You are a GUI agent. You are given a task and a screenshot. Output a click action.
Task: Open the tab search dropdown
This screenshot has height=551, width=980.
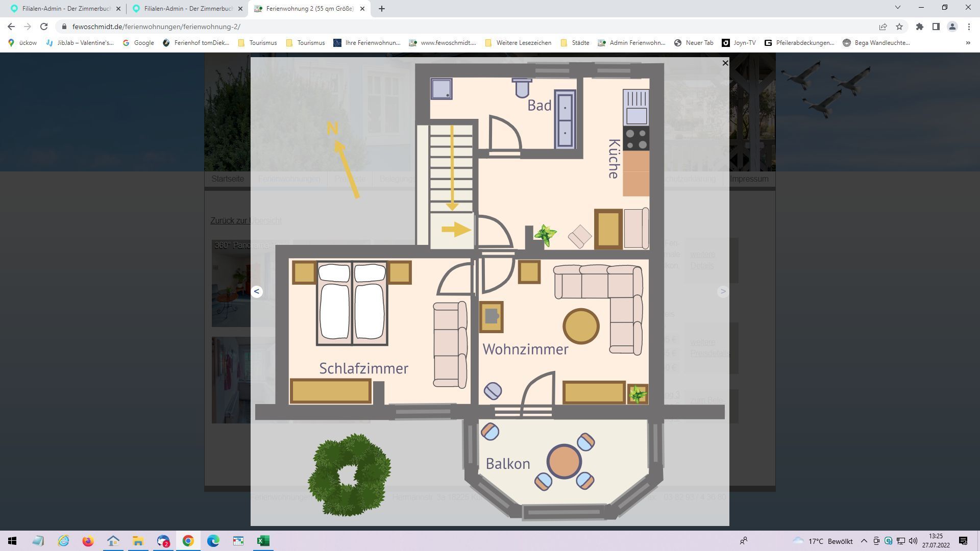click(897, 8)
